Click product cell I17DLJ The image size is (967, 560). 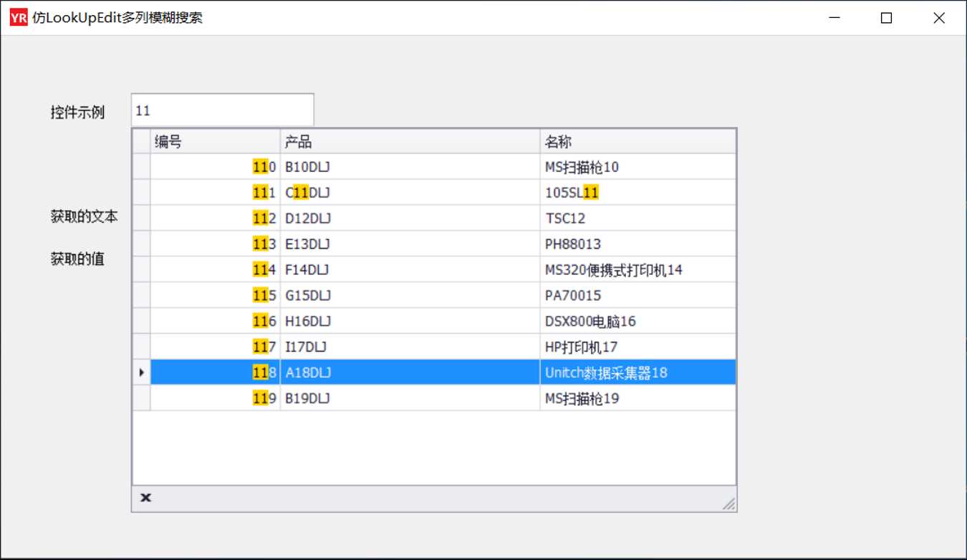[x=410, y=347]
